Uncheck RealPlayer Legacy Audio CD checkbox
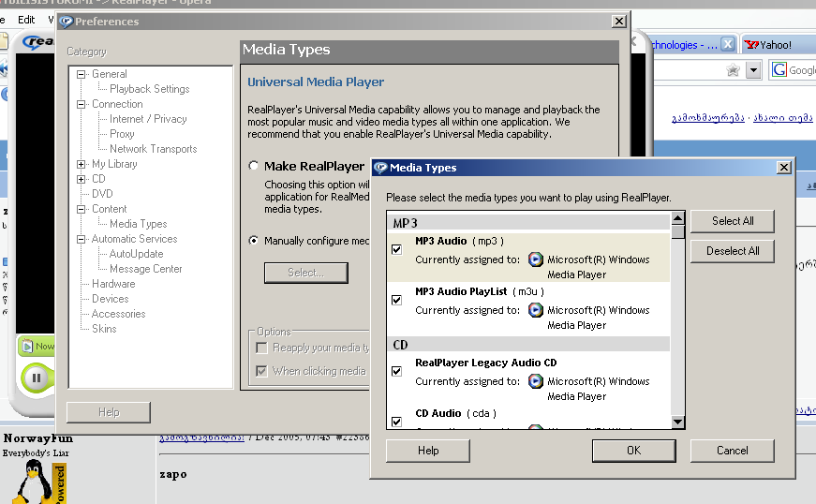This screenshot has height=504, width=816. coord(396,371)
